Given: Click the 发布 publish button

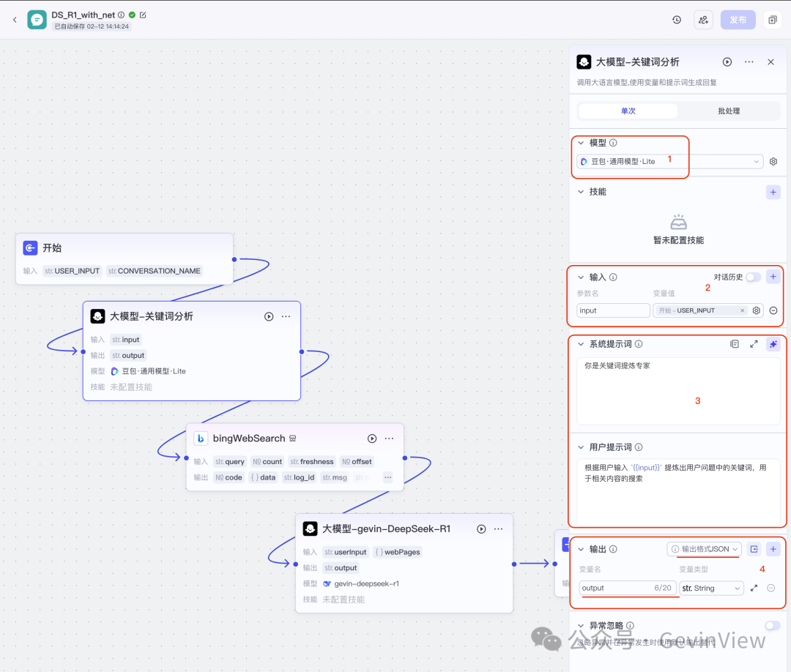Looking at the screenshot, I should point(738,20).
